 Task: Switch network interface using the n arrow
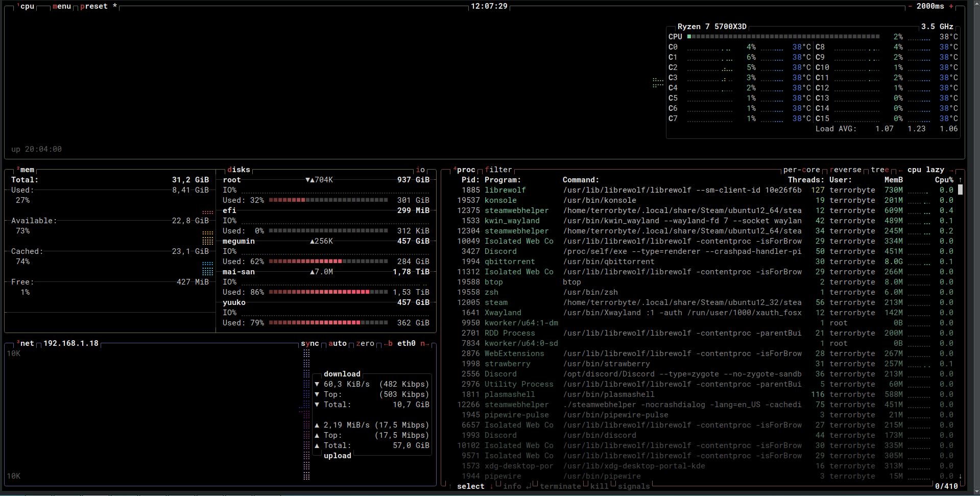424,343
